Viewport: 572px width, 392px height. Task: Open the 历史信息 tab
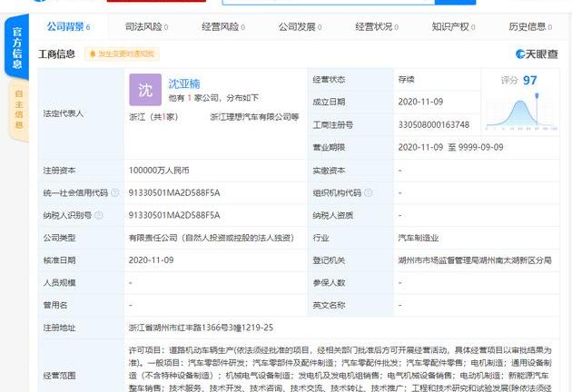point(530,26)
